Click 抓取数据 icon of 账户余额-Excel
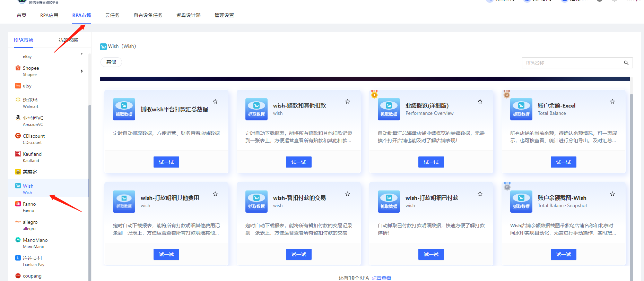The width and height of the screenshot is (644, 281). click(x=521, y=109)
